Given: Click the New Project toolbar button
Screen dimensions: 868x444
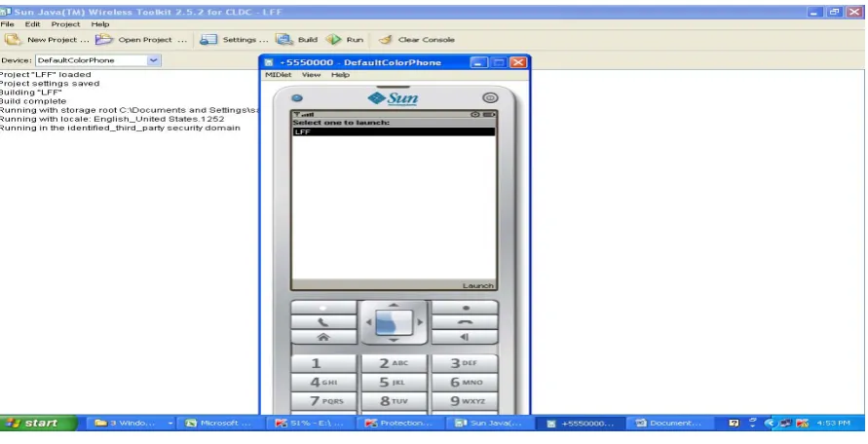Looking at the screenshot, I should pyautogui.click(x=47, y=40).
